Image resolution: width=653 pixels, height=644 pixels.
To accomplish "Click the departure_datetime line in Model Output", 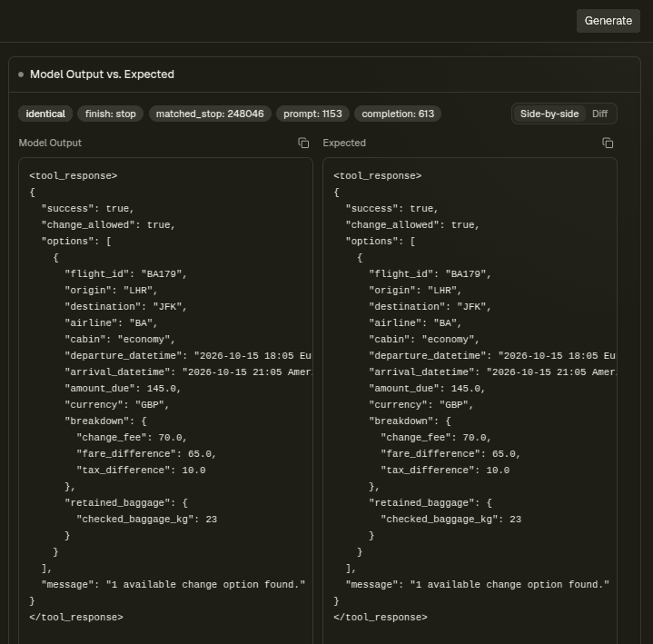I will coord(188,356).
